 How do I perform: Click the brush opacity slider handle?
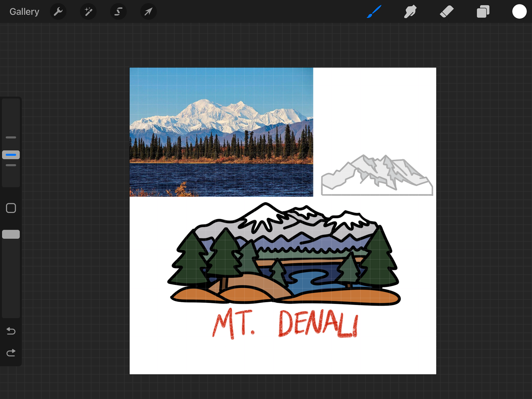(11, 234)
